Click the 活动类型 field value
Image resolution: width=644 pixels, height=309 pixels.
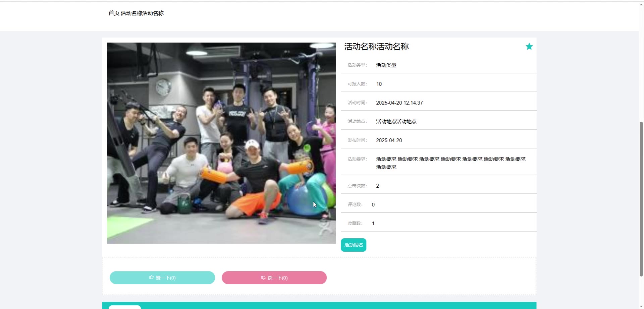click(386, 65)
